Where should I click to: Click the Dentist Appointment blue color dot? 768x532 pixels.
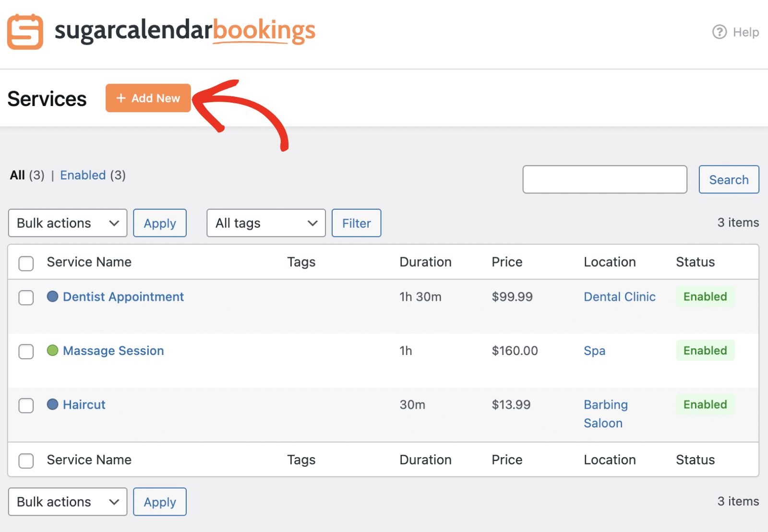point(53,296)
